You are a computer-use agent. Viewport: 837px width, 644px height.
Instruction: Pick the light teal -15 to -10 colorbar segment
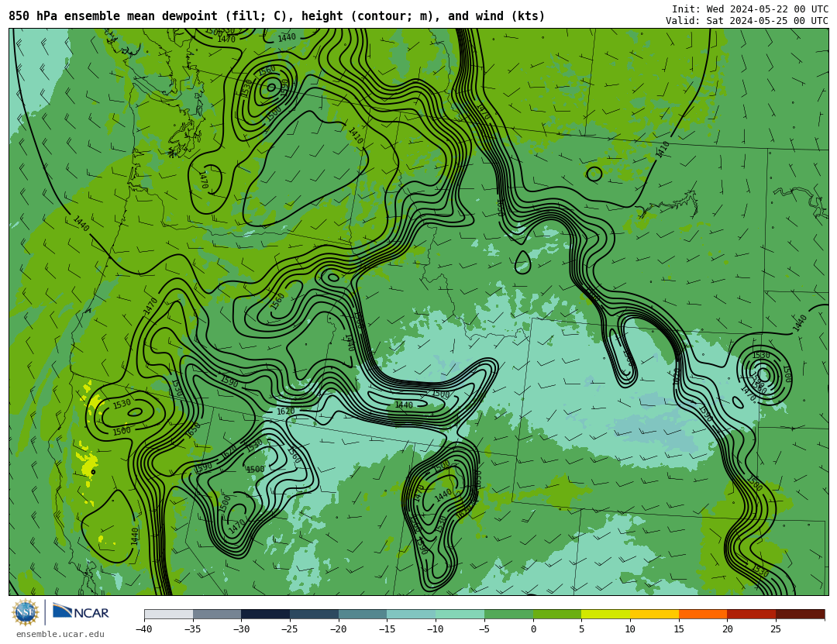click(411, 614)
